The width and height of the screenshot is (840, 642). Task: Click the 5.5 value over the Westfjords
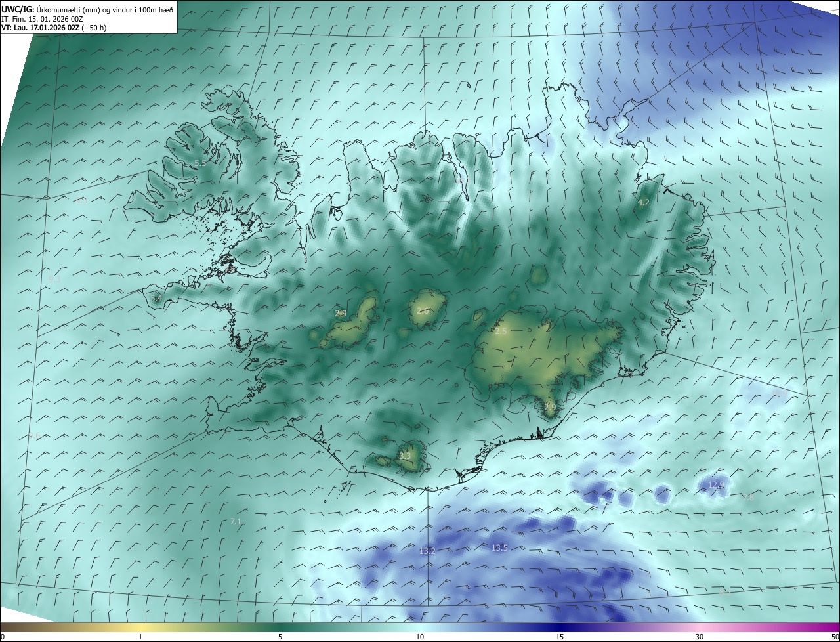(200, 163)
